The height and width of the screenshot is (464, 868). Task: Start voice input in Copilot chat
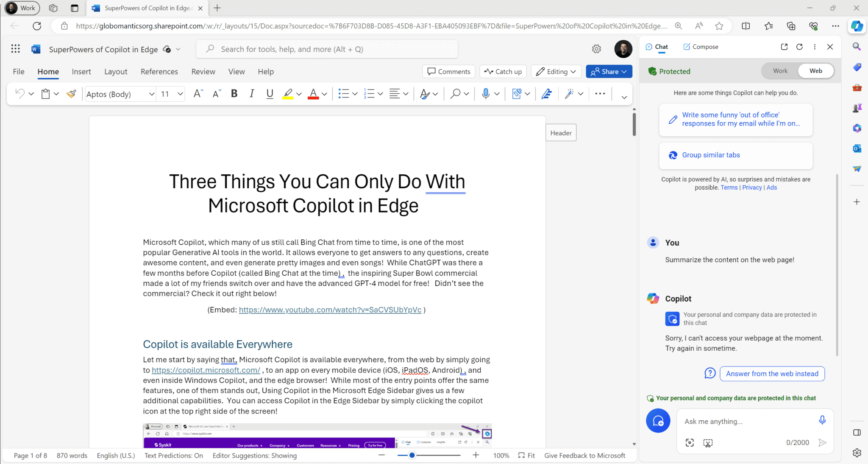click(x=822, y=420)
